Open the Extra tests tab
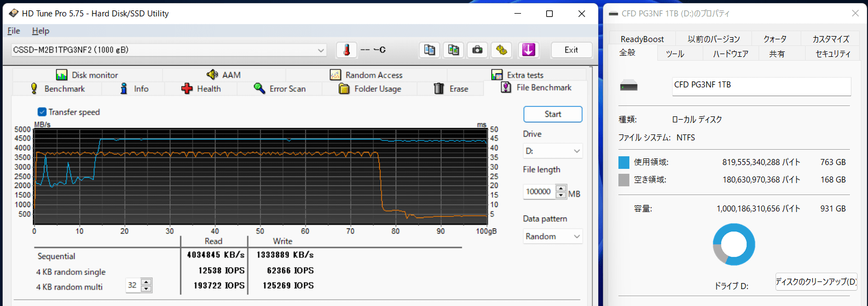The image size is (868, 306). coord(517,75)
